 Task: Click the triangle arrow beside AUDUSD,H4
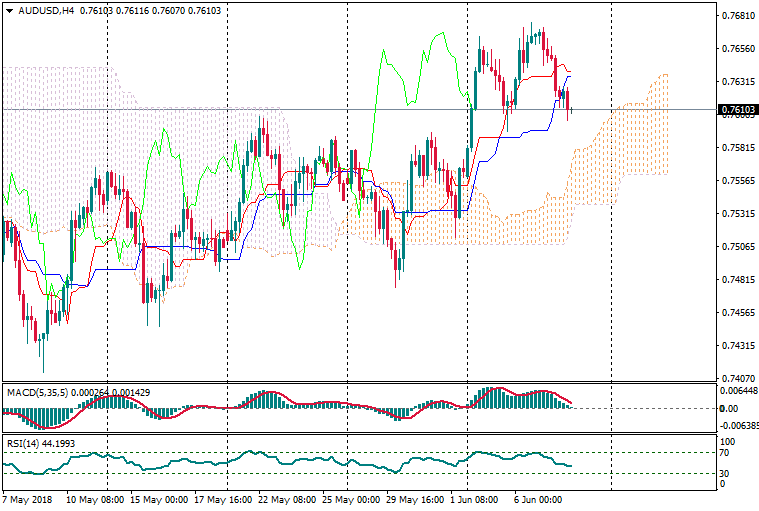9,10
